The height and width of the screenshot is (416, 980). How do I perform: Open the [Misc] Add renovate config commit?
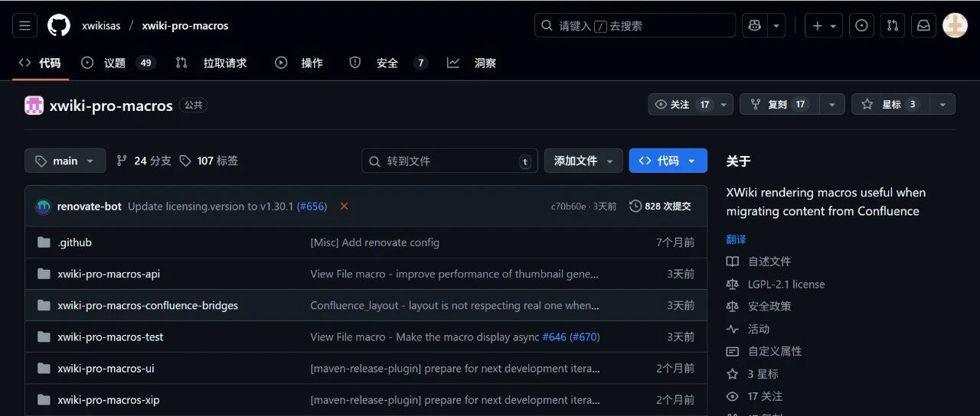click(374, 242)
